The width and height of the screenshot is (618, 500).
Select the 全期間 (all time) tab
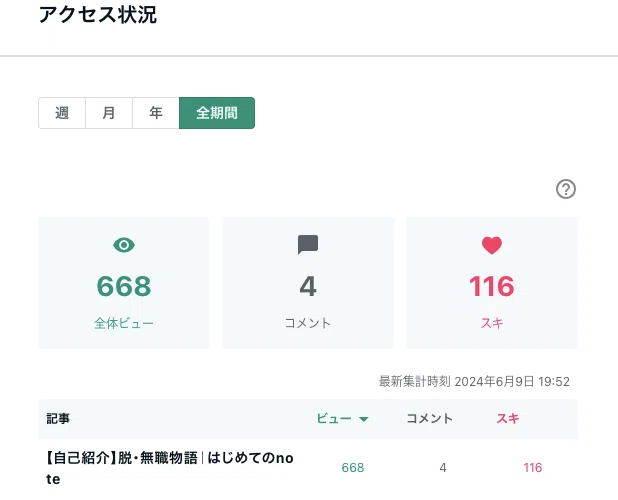point(217,113)
